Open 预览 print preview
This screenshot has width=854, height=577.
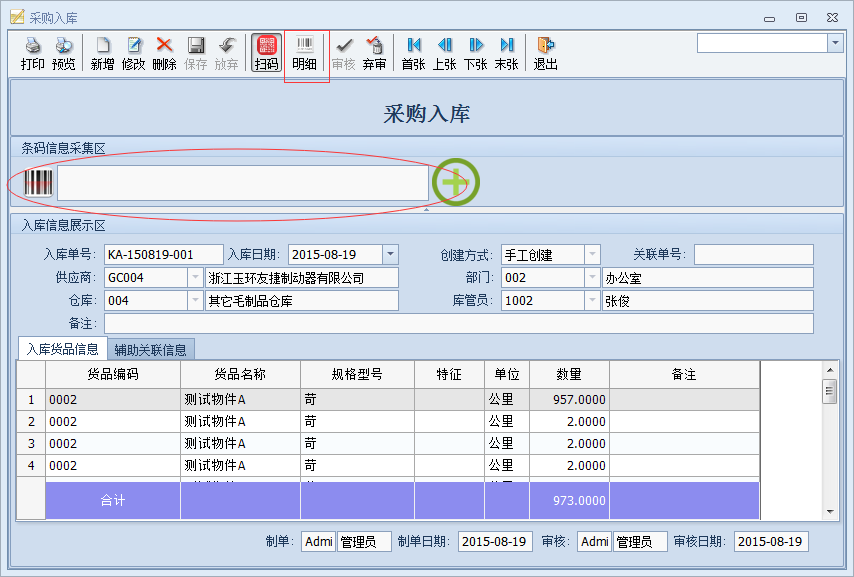coord(64,53)
